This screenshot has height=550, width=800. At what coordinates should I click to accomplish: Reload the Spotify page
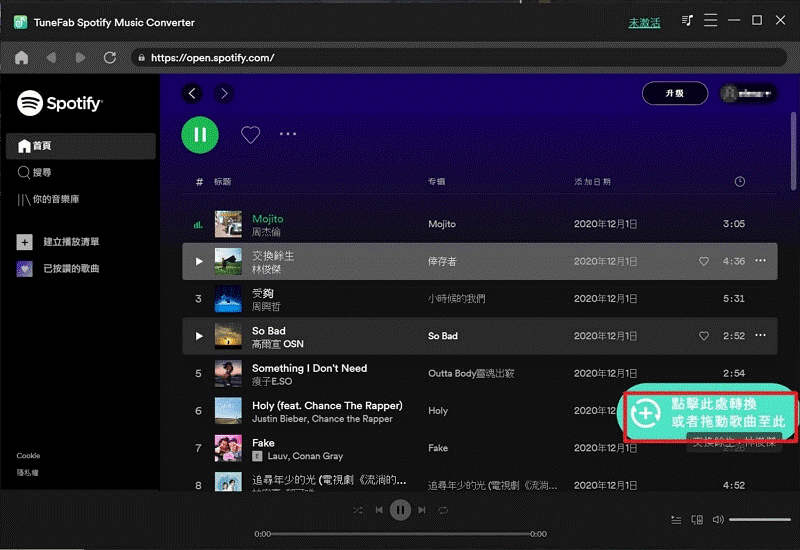point(110,58)
